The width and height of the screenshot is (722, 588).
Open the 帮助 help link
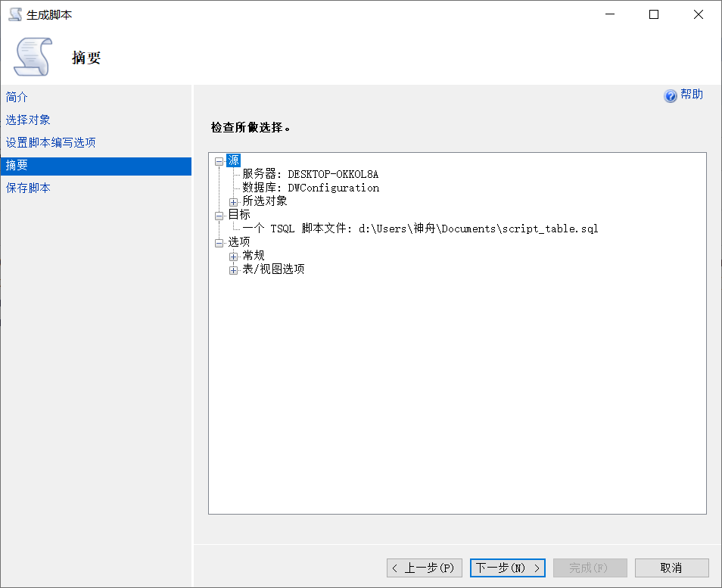pyautogui.click(x=692, y=95)
